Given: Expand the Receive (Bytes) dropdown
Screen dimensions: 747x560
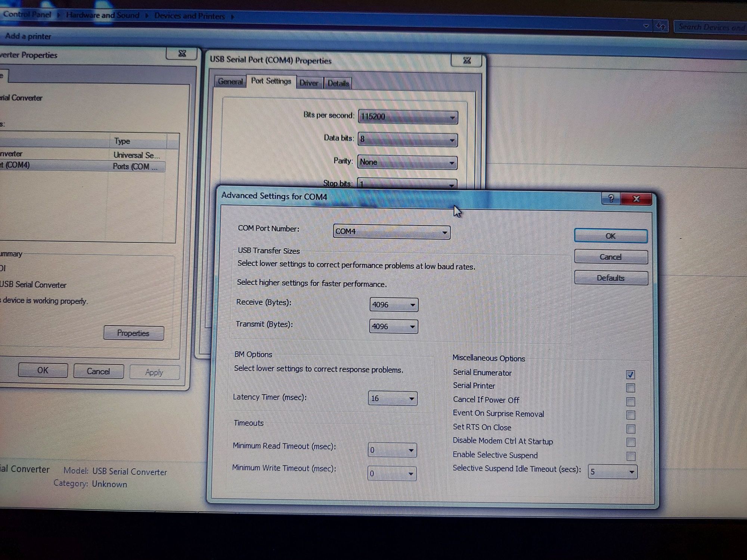Looking at the screenshot, I should [393, 305].
